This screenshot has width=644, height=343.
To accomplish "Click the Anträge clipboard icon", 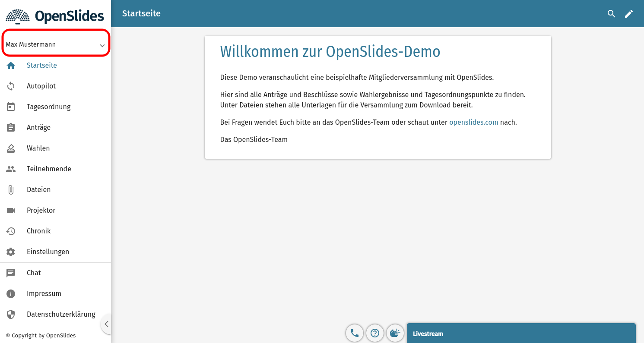I will point(11,128).
